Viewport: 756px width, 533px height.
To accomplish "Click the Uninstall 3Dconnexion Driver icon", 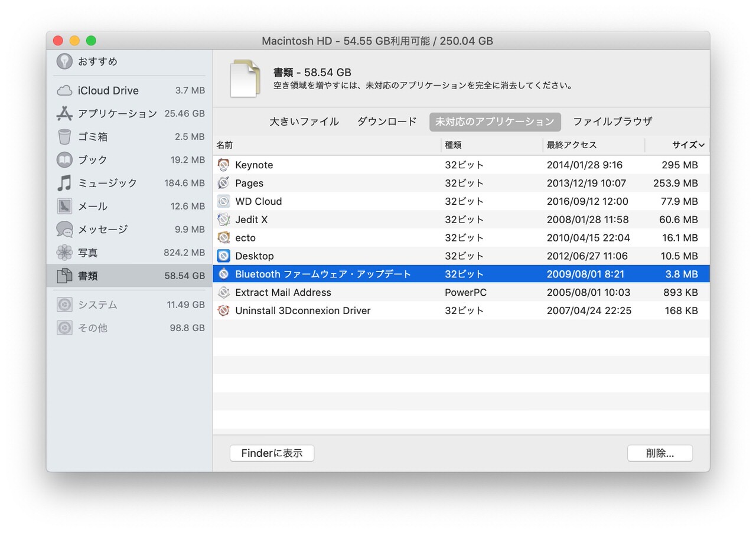I will tap(223, 310).
